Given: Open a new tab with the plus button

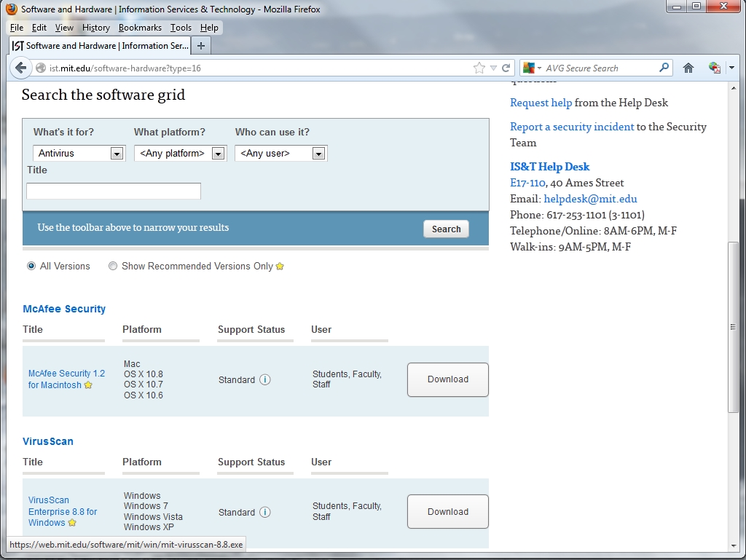Looking at the screenshot, I should 201,45.
